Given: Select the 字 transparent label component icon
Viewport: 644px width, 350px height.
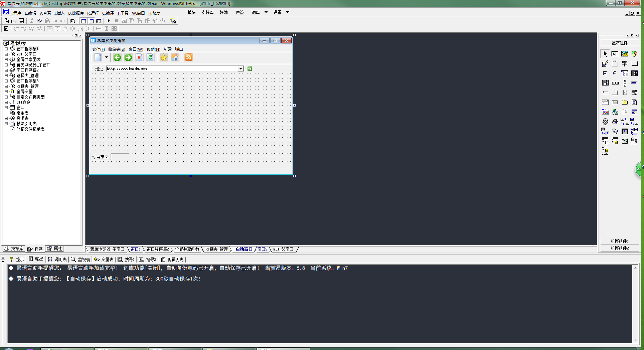Looking at the screenshot, I should [x=625, y=63].
